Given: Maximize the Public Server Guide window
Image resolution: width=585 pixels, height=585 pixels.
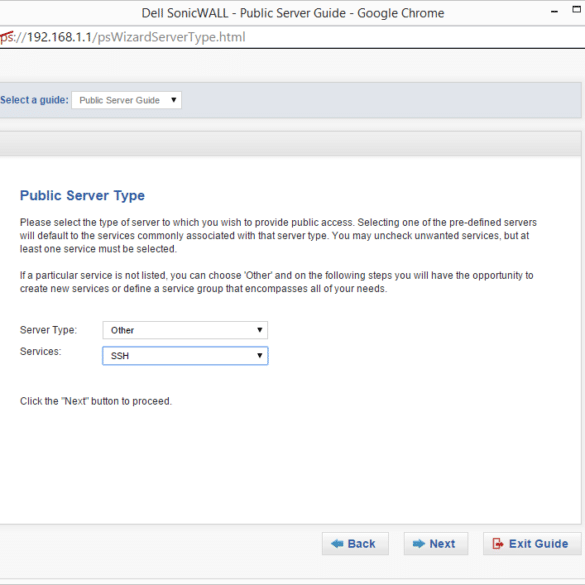Looking at the screenshot, I should point(577,10).
